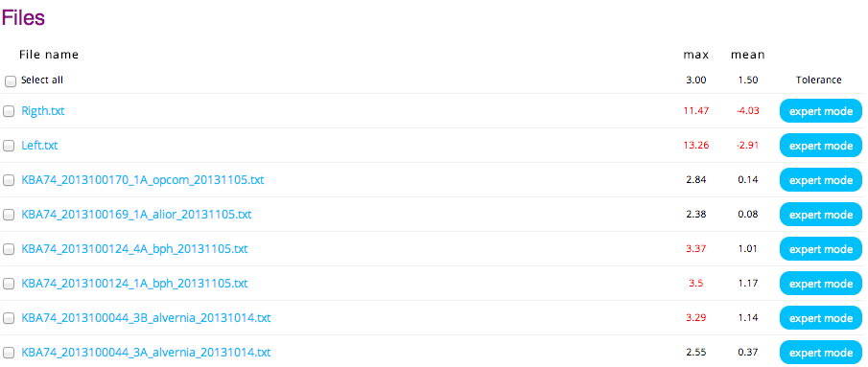Screen dimensions: 868x367
Task: Check the box next to Rigth.txt
Action: (9, 111)
